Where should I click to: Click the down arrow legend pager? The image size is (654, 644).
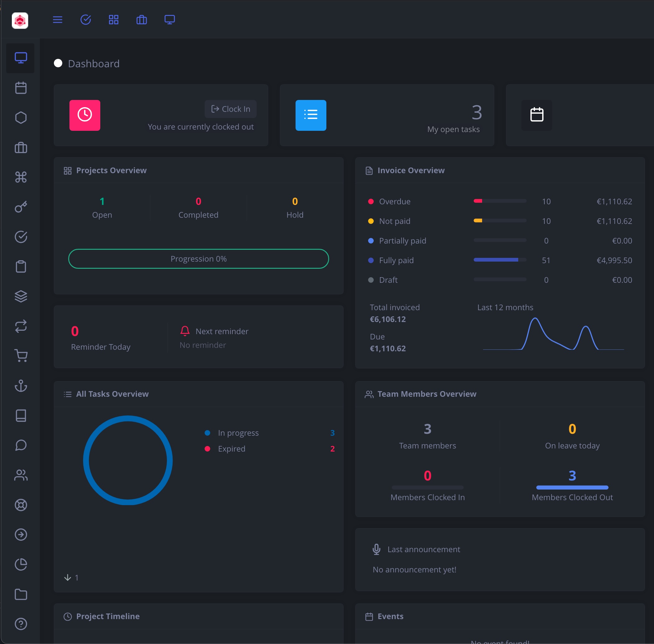point(68,577)
